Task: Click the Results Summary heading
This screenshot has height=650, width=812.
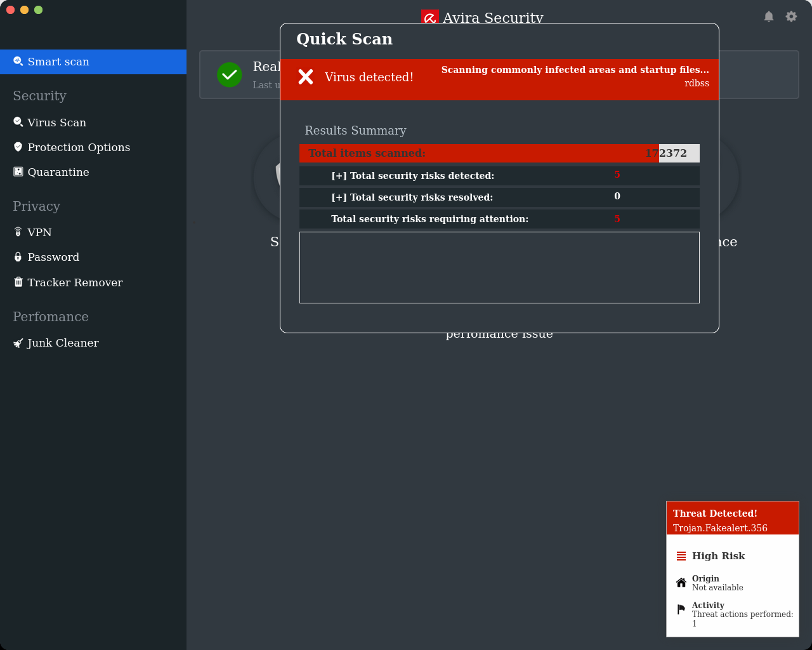Action: (x=355, y=130)
